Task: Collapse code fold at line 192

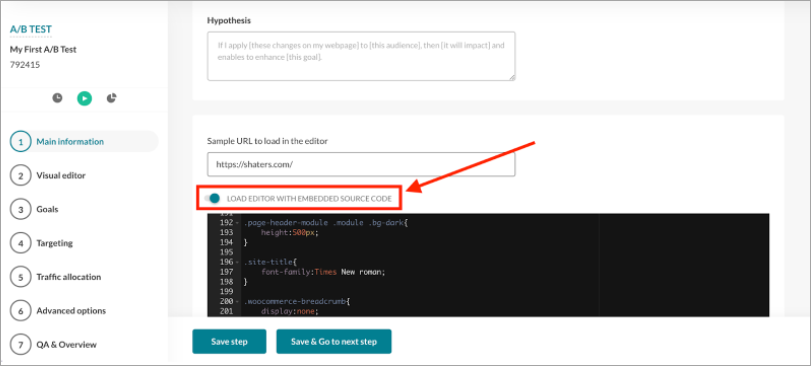Action: 237,223
